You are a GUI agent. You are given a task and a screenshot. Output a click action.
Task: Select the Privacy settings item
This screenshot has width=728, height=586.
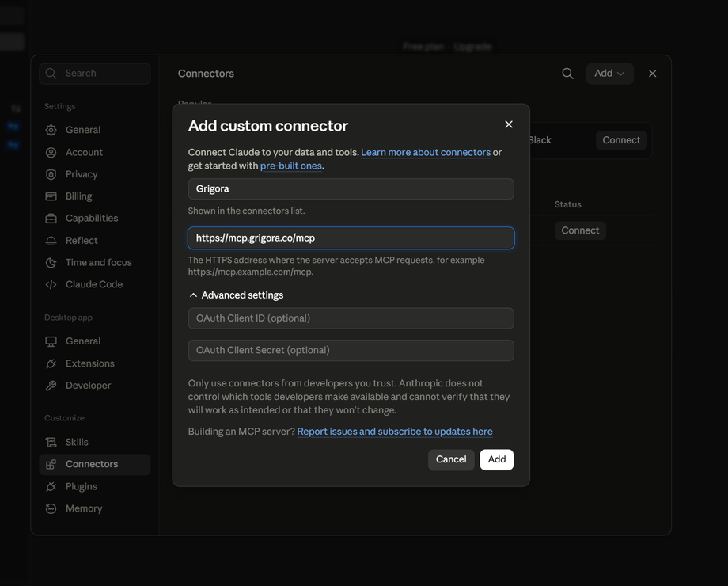pyautogui.click(x=95, y=174)
